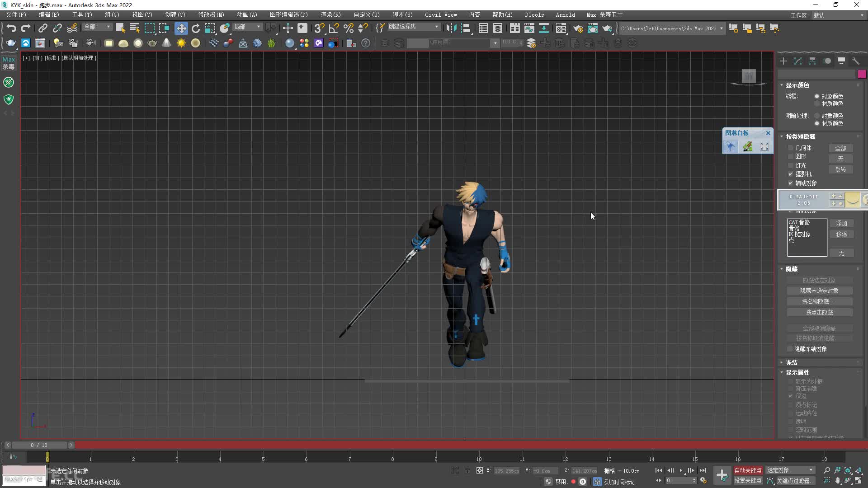Image resolution: width=868 pixels, height=488 pixels.
Task: Open the DTools menu
Action: point(534,15)
